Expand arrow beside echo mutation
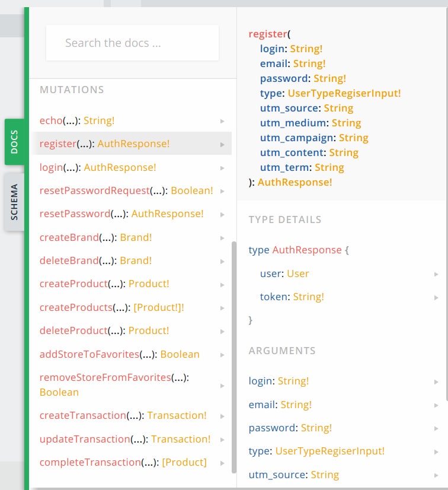448x490 pixels. (222, 121)
